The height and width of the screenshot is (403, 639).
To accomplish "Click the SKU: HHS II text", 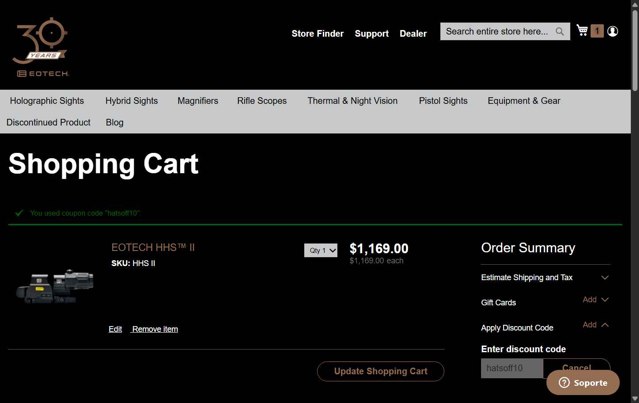I will coord(133,263).
